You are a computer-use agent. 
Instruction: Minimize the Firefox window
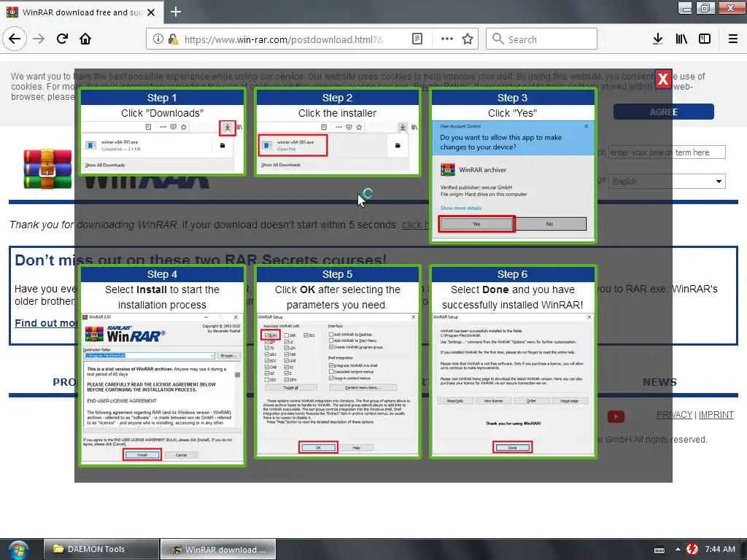click(x=685, y=7)
